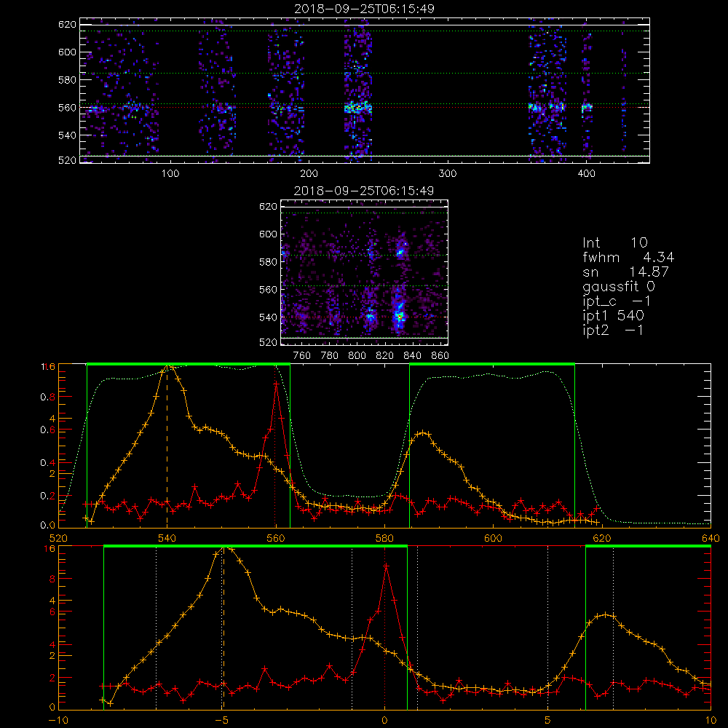728x728 pixels.
Task: Click x-axis label 600 in third plot
Action: pyautogui.click(x=493, y=539)
